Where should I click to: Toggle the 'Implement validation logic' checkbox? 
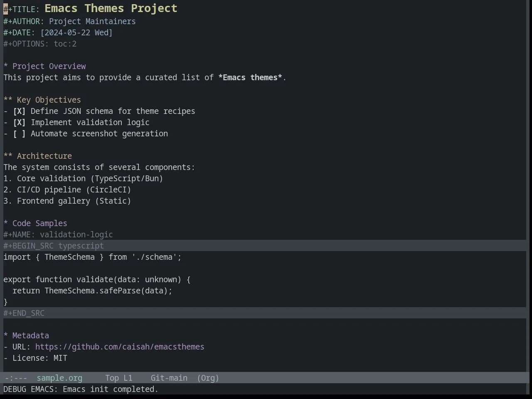pos(19,122)
